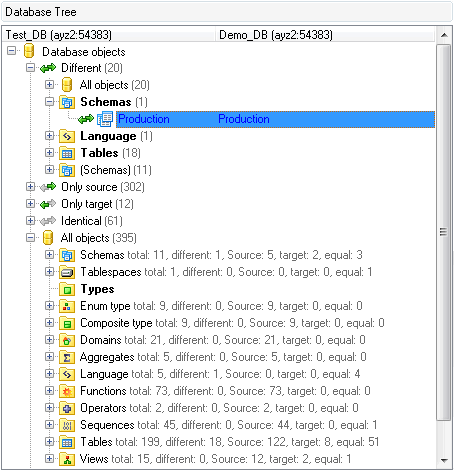Screen dimensions: 455x471
Task: Expand the Only source (302) node
Action: tap(30, 187)
